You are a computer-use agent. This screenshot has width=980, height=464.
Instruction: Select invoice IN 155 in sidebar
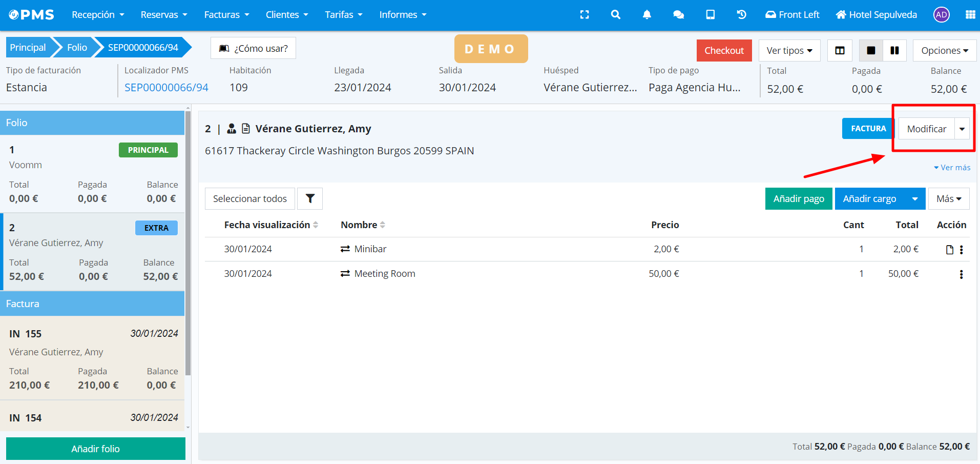[93, 358]
